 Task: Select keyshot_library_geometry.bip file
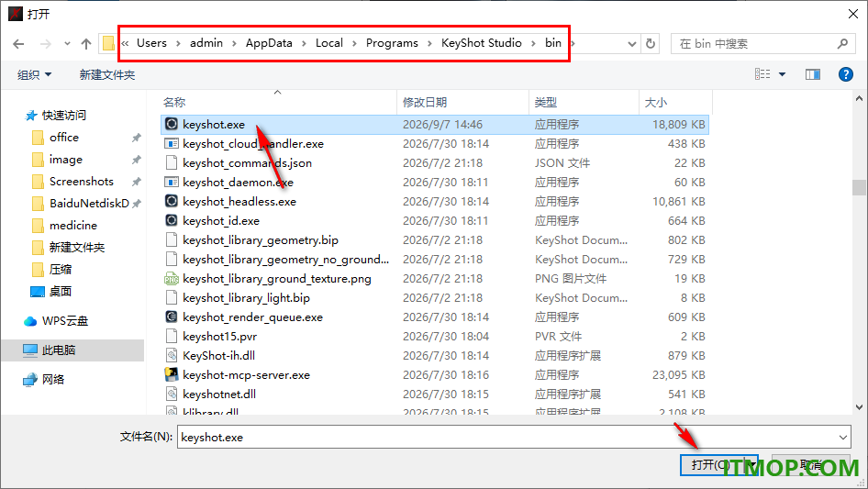(x=261, y=239)
